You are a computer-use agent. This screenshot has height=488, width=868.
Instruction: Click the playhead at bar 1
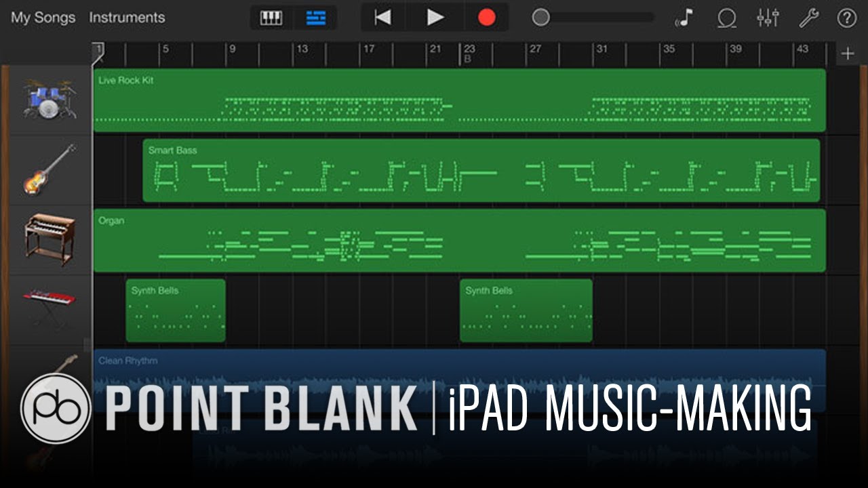point(98,52)
